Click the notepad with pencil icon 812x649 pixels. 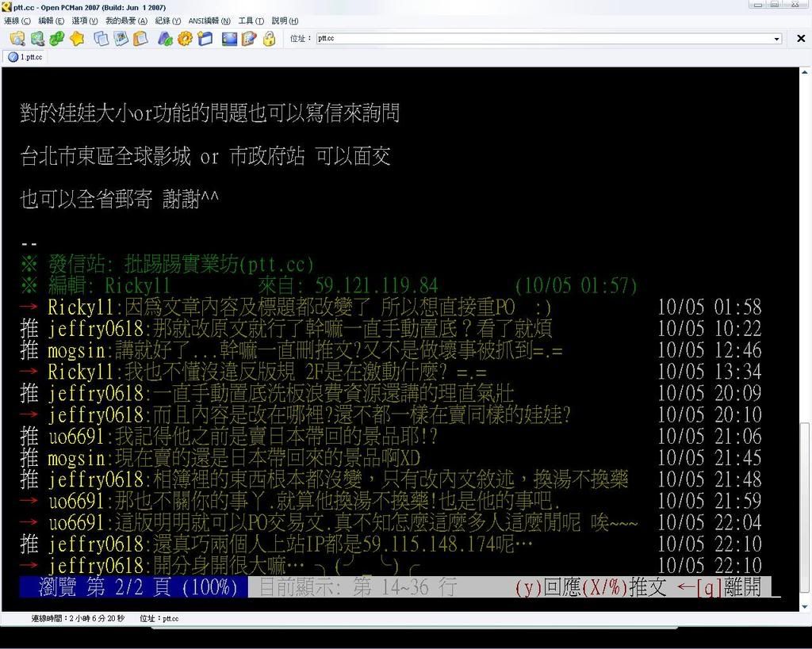click(x=249, y=38)
